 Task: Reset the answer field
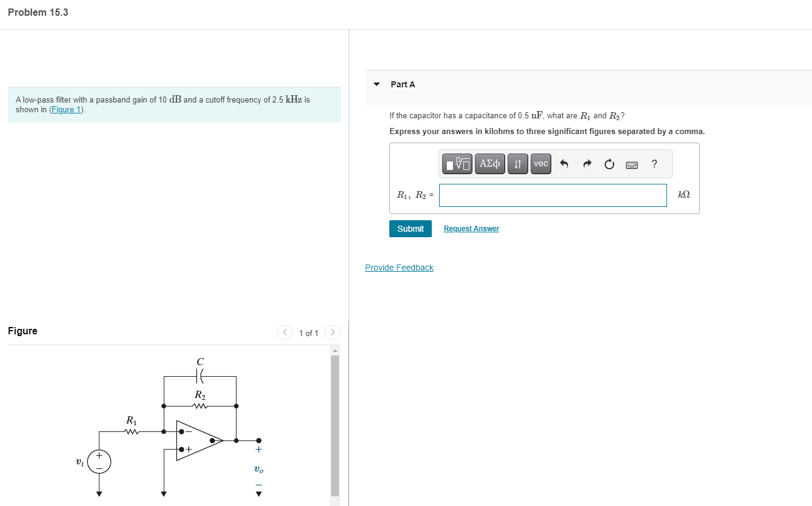pos(609,164)
